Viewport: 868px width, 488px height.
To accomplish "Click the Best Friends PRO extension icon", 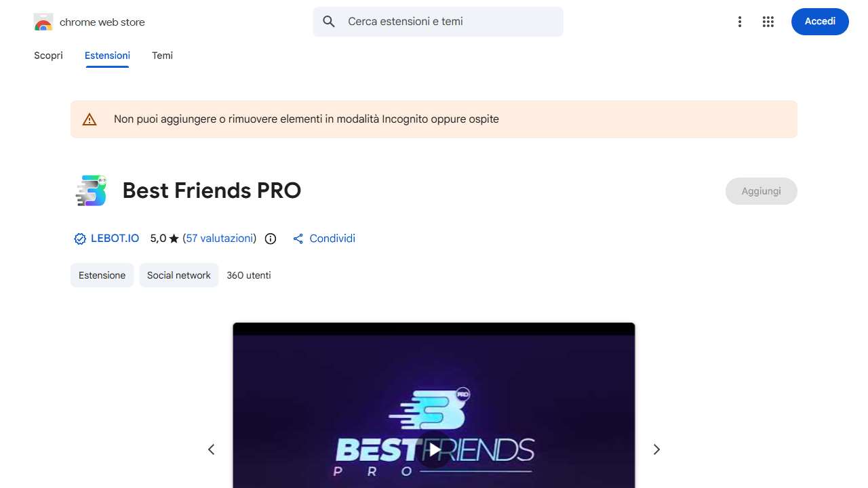I will coord(91,190).
